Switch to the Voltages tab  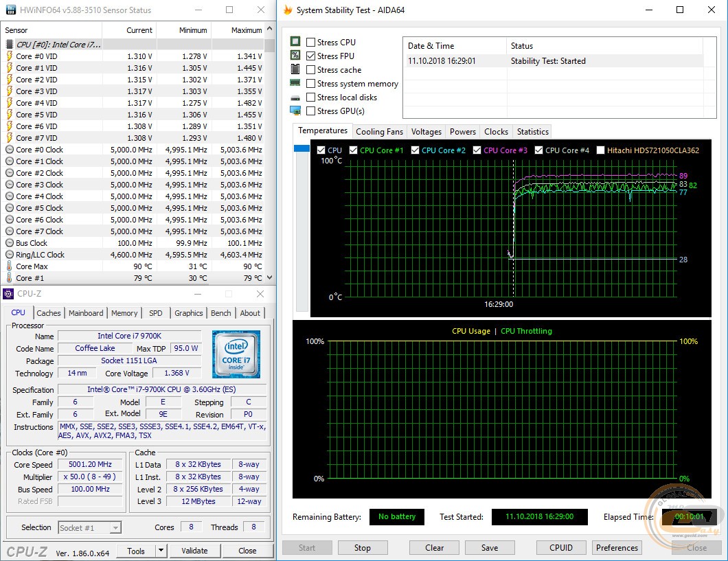426,132
